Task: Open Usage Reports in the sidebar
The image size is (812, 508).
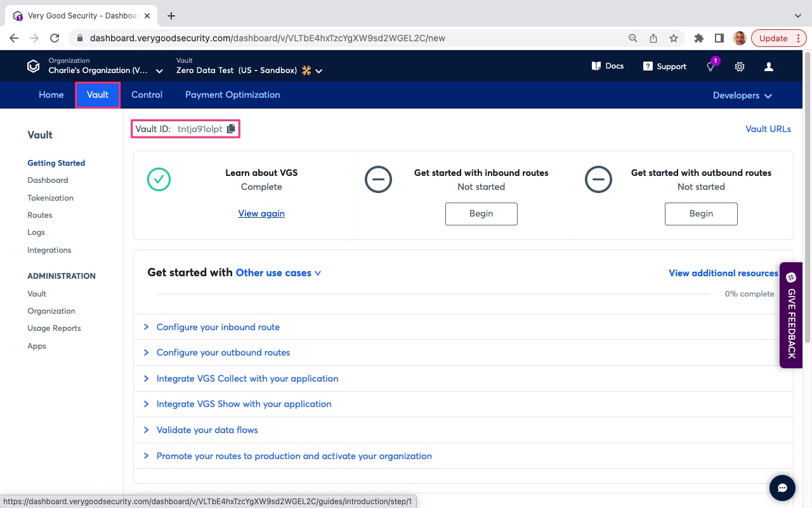Action: click(54, 328)
